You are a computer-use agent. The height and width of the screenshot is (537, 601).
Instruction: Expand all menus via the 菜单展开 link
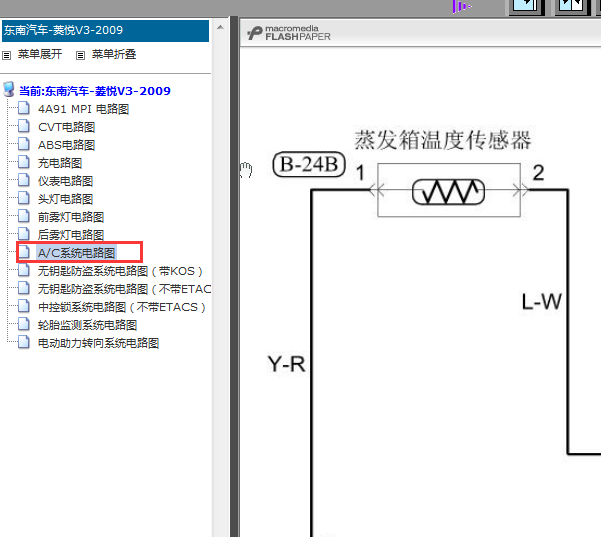40,54
